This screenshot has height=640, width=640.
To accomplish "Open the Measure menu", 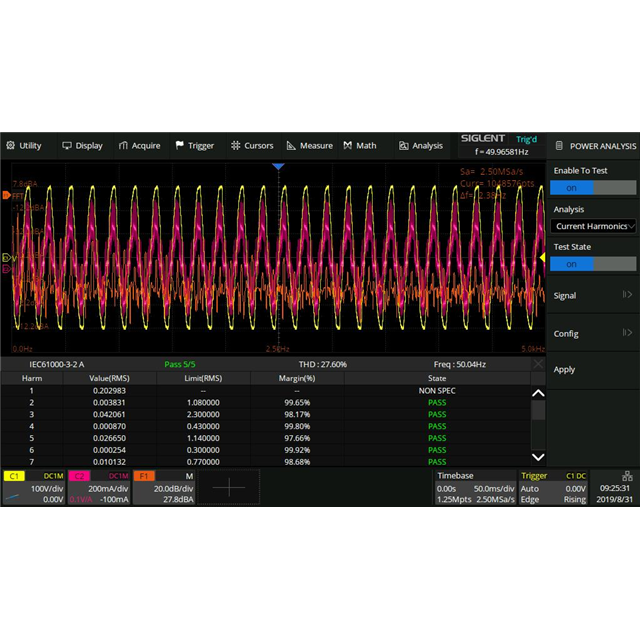I will [x=309, y=145].
